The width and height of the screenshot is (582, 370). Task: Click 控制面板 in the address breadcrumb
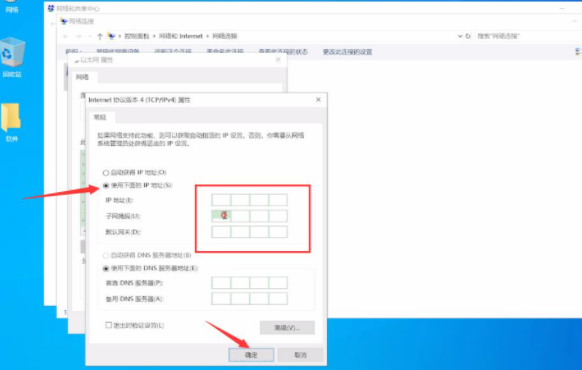tap(136, 36)
